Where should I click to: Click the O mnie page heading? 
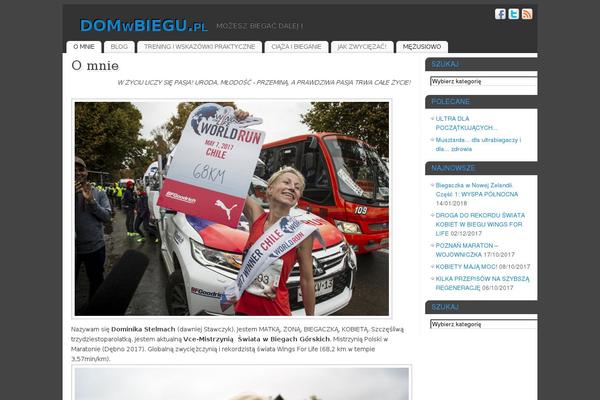click(95, 66)
